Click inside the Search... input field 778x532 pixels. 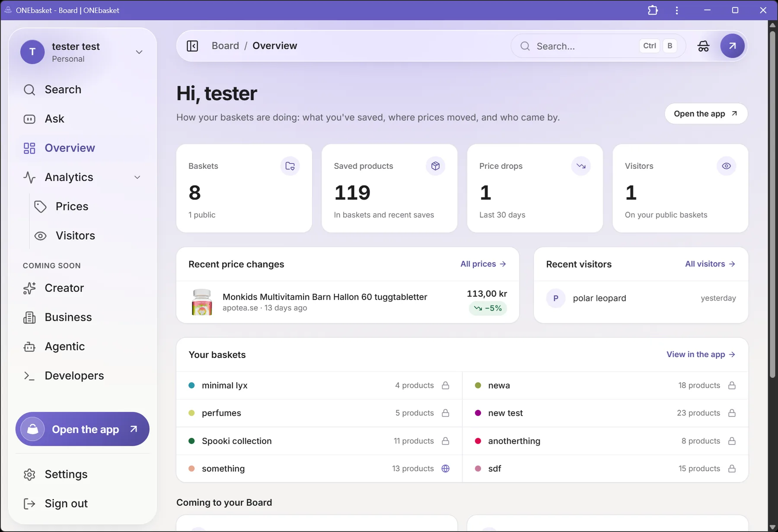coord(598,46)
